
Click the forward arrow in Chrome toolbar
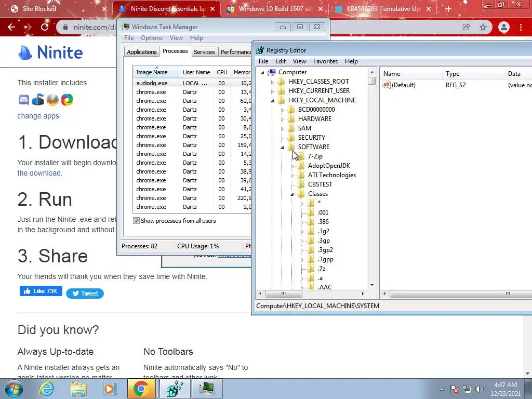(x=28, y=27)
